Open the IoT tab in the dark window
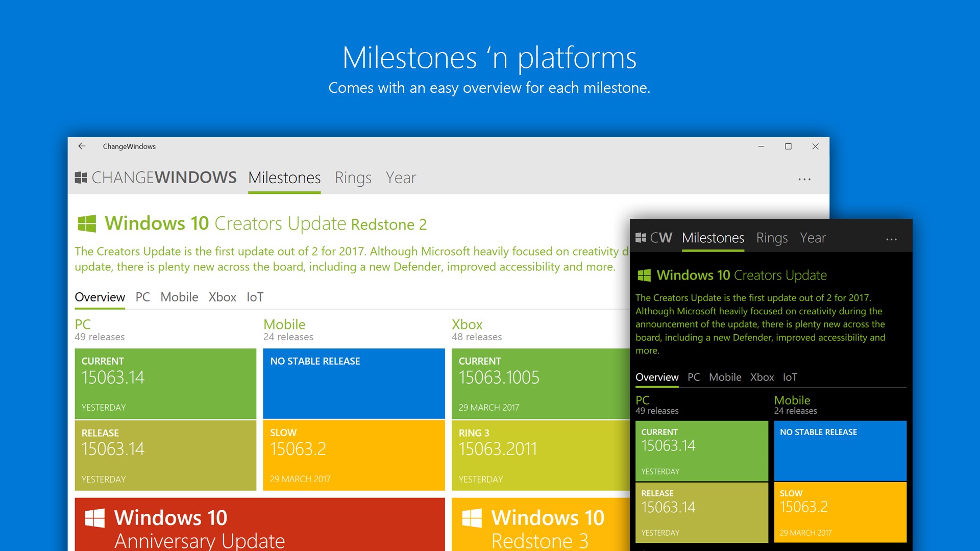The image size is (980, 551). [x=790, y=377]
